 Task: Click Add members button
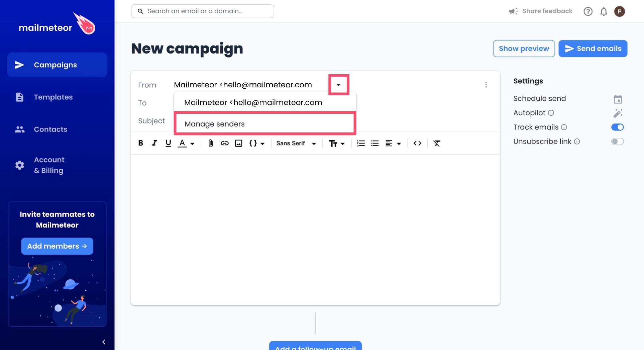(57, 246)
